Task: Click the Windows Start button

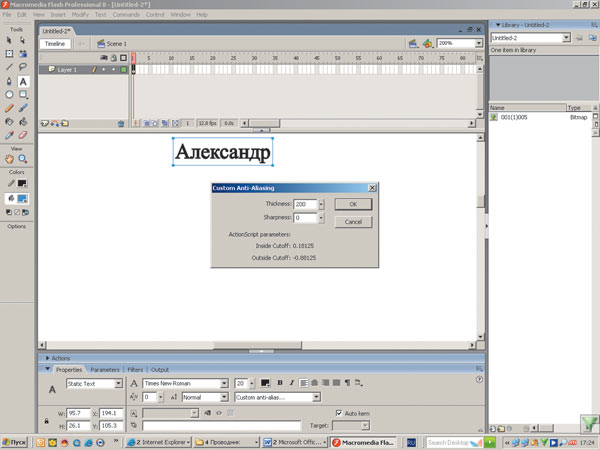Action: tap(14, 441)
